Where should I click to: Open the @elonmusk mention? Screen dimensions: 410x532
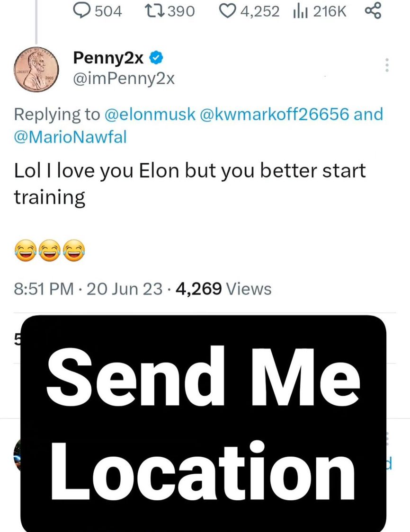click(150, 115)
